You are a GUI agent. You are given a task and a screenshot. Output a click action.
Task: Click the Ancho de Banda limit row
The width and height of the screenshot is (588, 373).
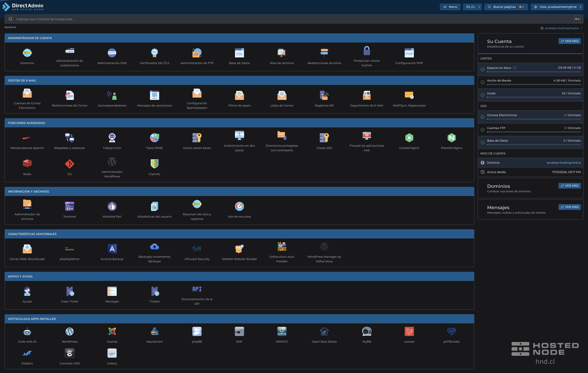pos(530,82)
